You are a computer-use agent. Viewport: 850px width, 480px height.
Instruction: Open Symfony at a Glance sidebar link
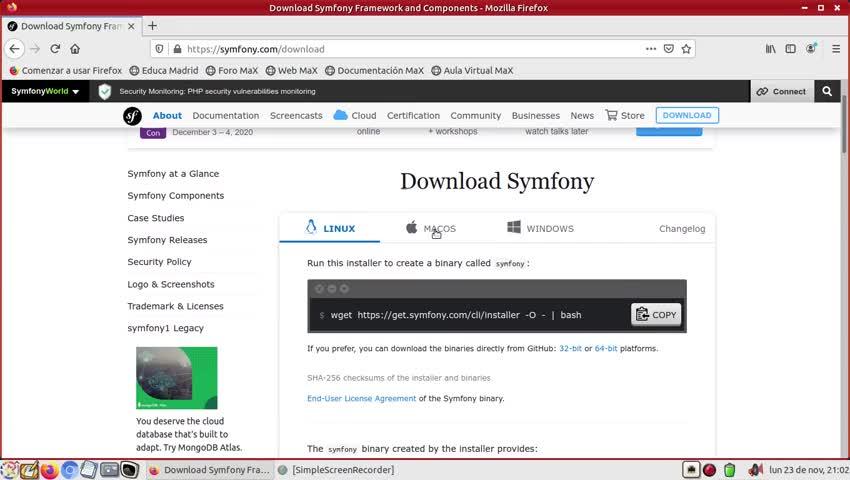173,174
